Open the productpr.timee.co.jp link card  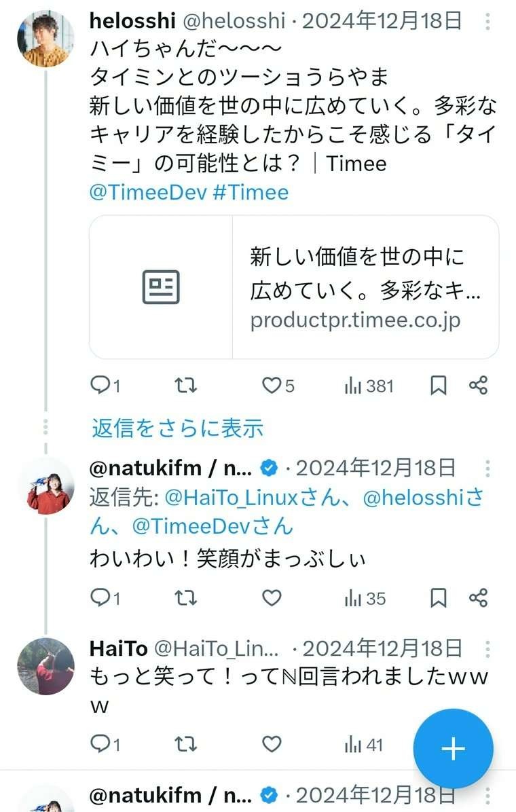(294, 287)
